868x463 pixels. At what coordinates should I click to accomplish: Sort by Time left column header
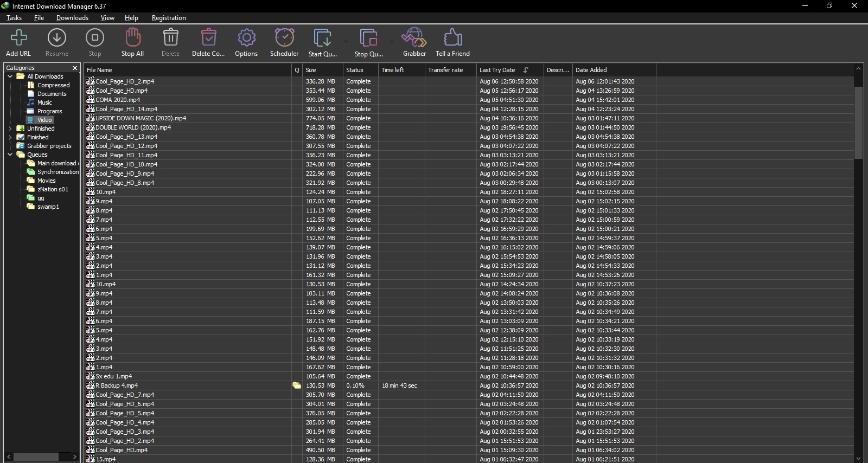[402, 70]
